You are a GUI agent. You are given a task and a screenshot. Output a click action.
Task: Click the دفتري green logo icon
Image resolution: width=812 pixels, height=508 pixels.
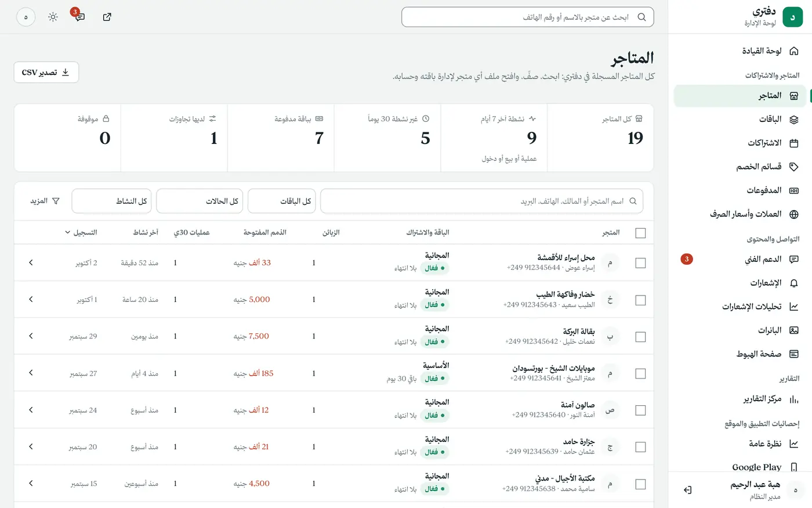point(792,17)
